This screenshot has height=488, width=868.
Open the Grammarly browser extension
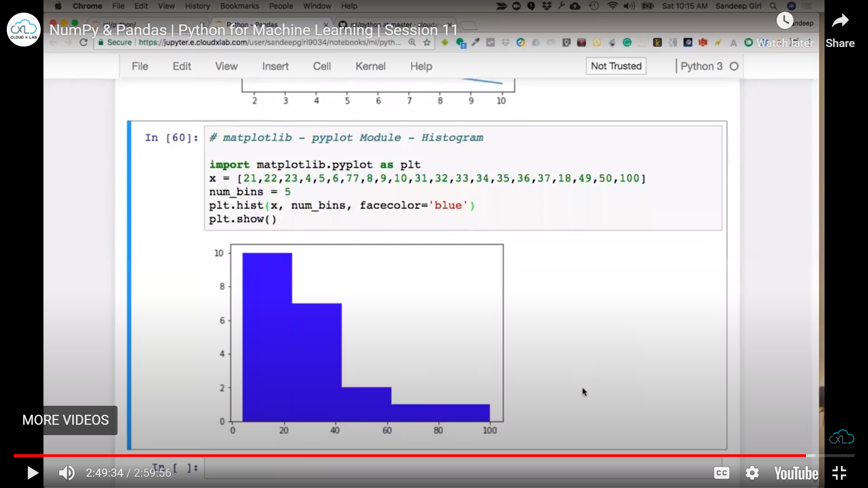coord(627,42)
